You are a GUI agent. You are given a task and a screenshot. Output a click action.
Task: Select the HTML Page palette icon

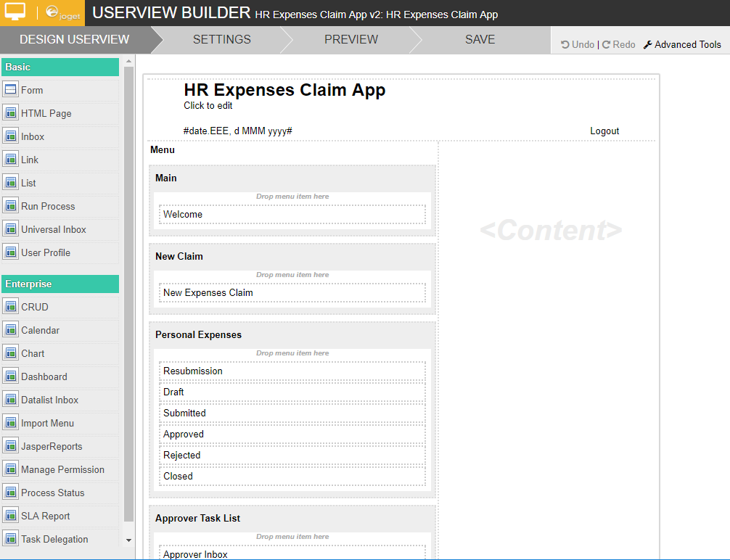click(10, 113)
